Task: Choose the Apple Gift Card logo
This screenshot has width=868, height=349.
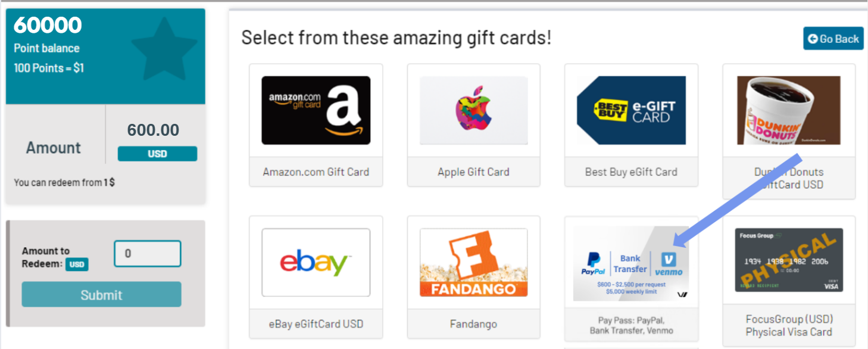Action: [474, 110]
